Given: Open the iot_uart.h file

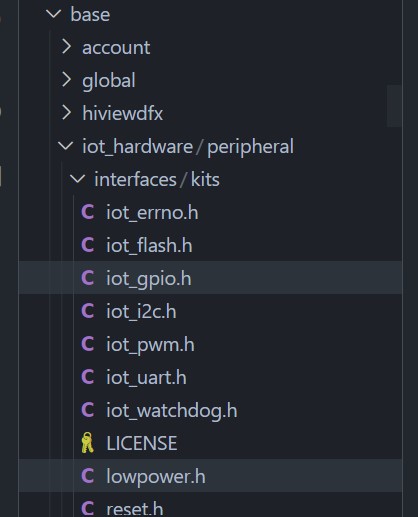Looking at the screenshot, I should point(210,377).
